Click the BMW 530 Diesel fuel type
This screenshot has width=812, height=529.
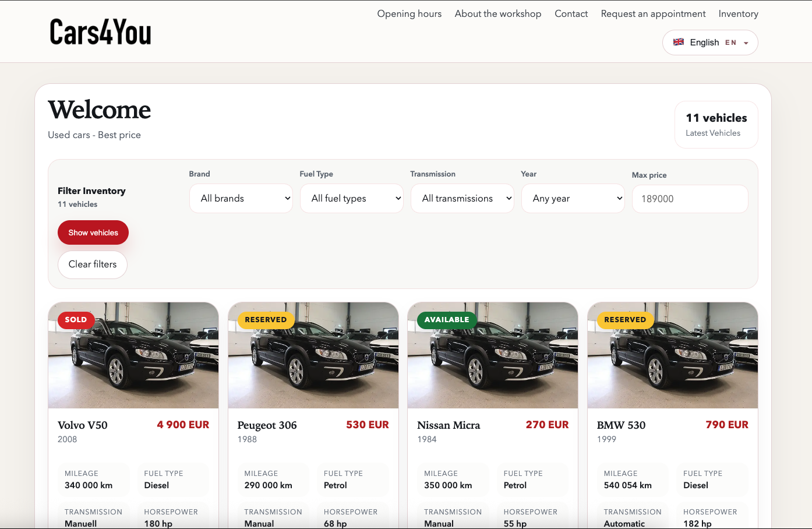pyautogui.click(x=696, y=485)
